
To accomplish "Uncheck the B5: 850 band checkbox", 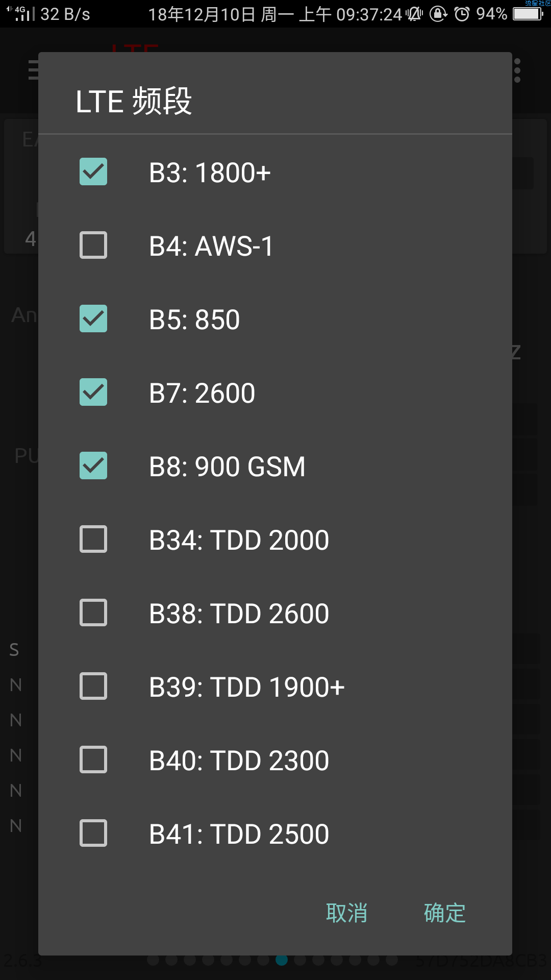I will [93, 318].
